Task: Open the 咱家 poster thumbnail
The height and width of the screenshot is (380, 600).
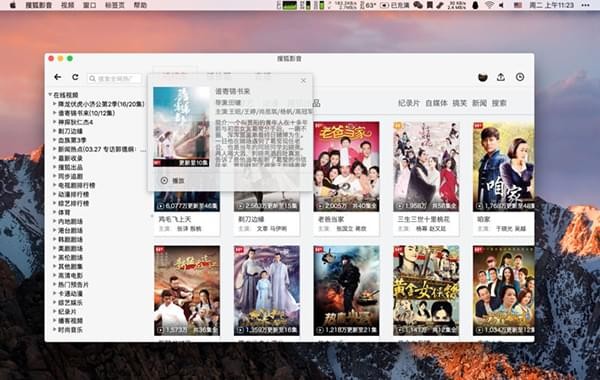Action: 504,166
